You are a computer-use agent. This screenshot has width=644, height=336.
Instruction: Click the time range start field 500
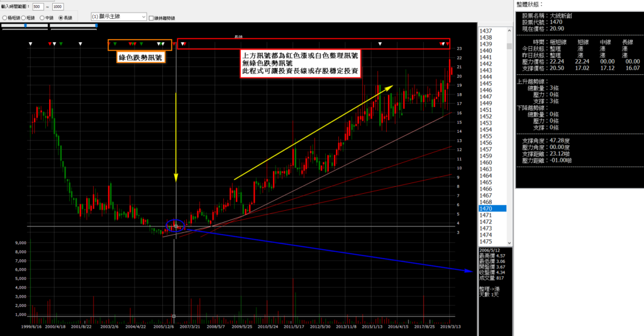[x=38, y=6]
